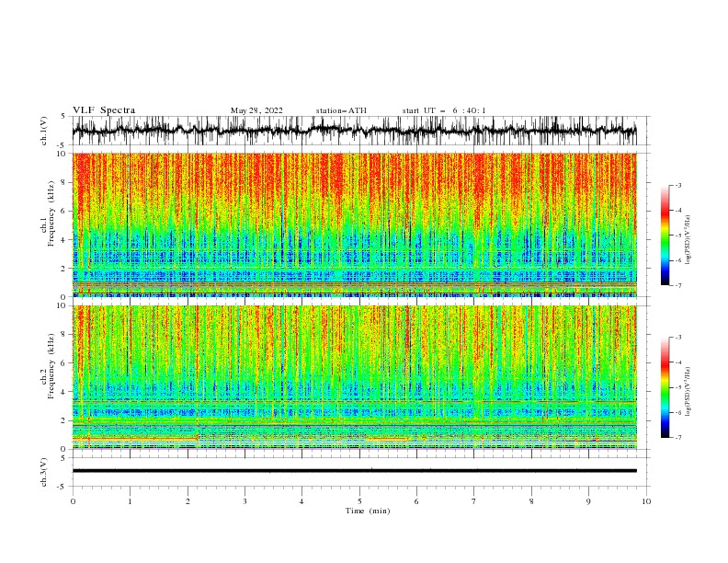728x563 pixels.
Task: Click the ch.3 flat black voltage trace
Action: click(x=355, y=471)
